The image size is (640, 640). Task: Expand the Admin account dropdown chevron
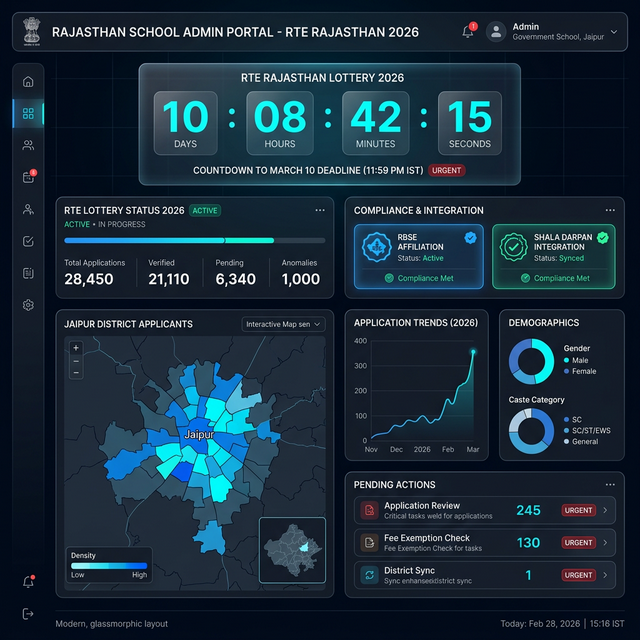611,32
